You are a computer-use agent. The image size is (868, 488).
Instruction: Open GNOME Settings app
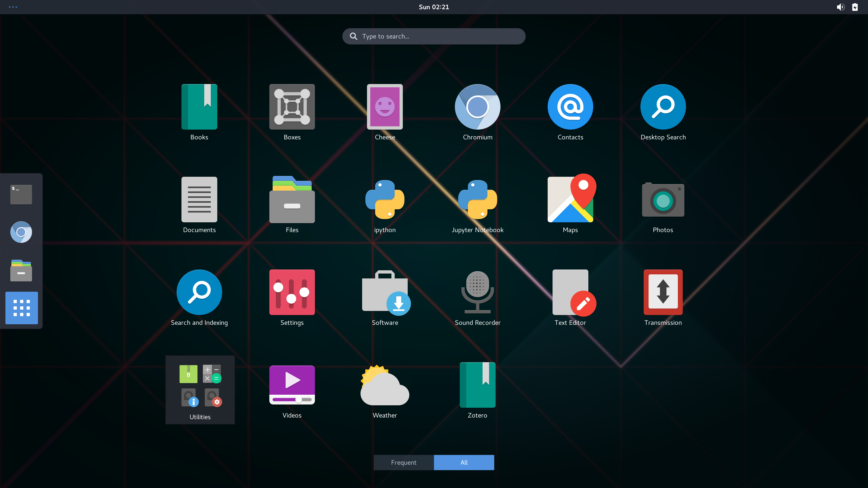pyautogui.click(x=292, y=292)
